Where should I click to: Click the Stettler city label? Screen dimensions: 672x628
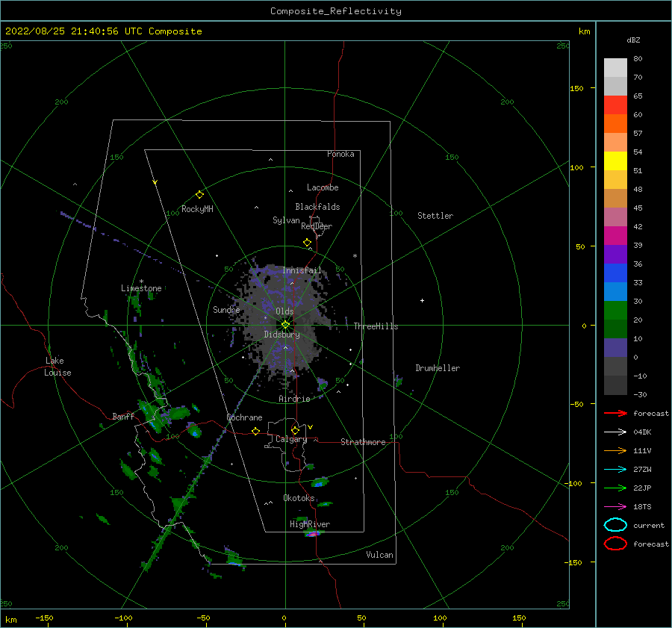435,216
